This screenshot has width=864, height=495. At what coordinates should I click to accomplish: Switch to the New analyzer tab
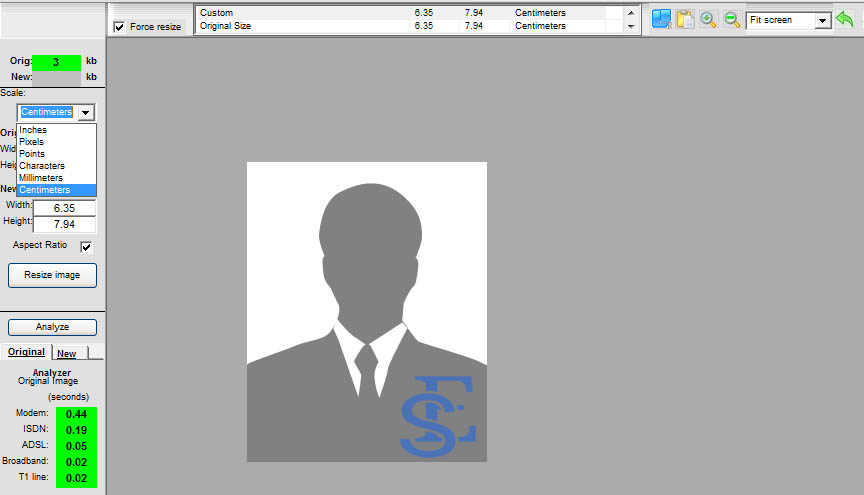coord(67,353)
